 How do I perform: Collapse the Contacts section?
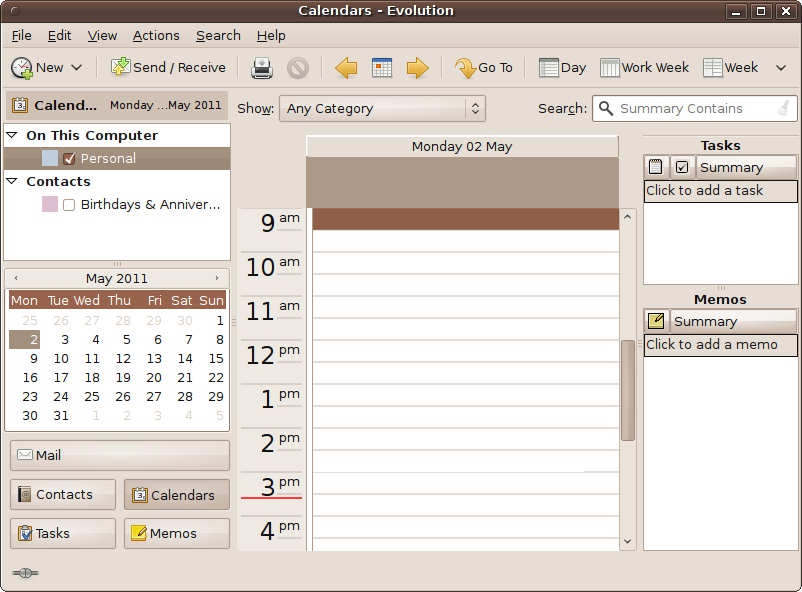[11, 181]
